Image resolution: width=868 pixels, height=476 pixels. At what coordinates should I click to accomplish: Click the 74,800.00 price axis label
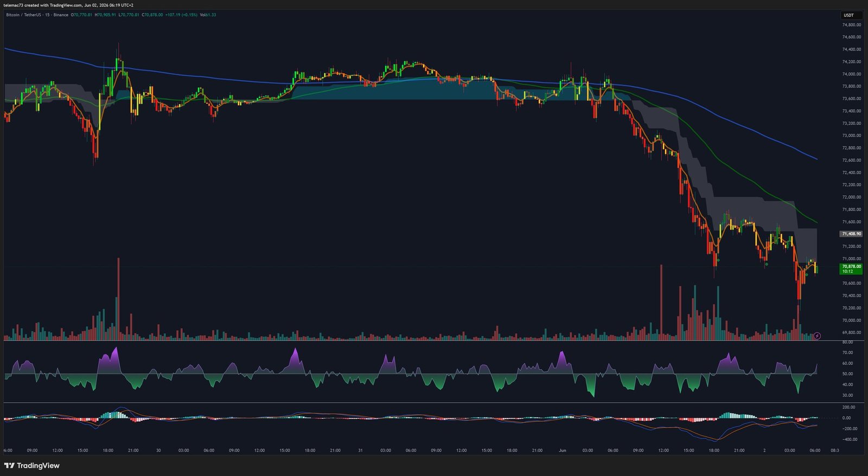[x=851, y=25]
